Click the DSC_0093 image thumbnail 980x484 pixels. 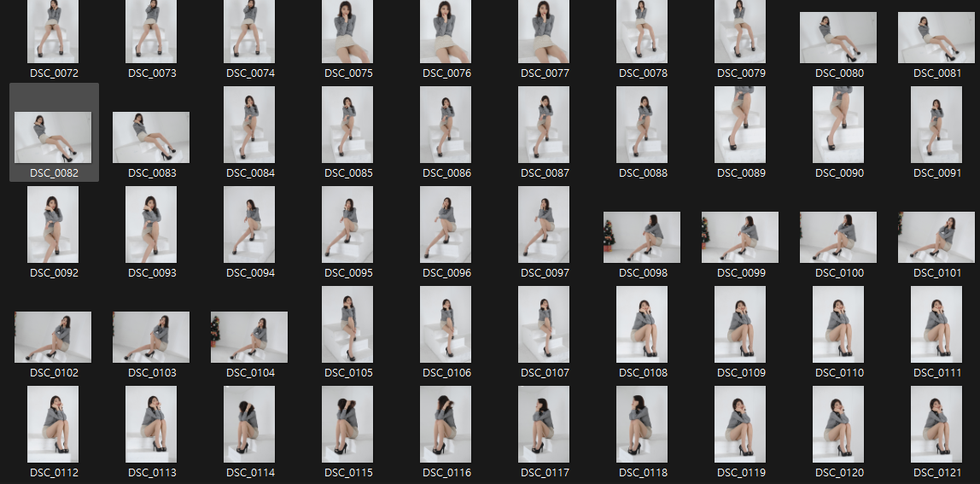coord(151,225)
